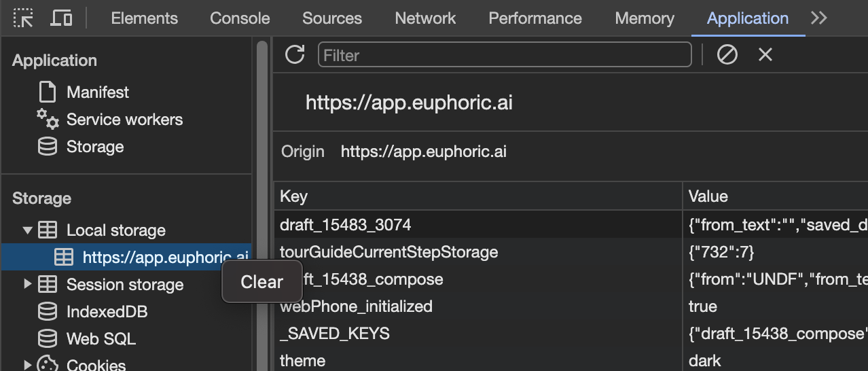Click the Filter input field

click(x=504, y=55)
